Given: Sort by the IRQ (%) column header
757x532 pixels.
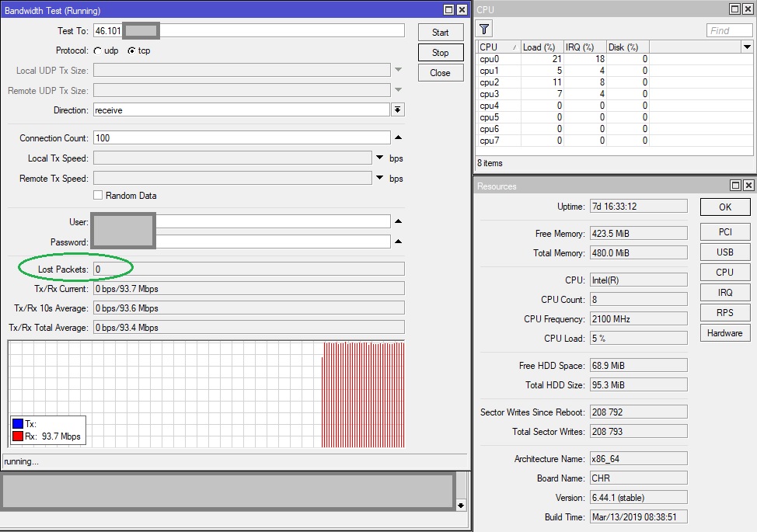Looking at the screenshot, I should click(x=584, y=47).
